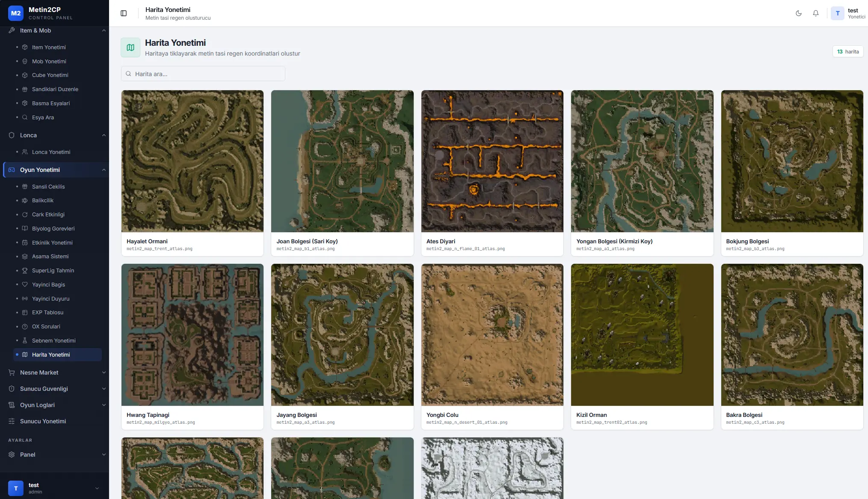The image size is (868, 499).
Task: Open Harita Yonetimi in the sidebar
Action: pyautogui.click(x=58, y=354)
